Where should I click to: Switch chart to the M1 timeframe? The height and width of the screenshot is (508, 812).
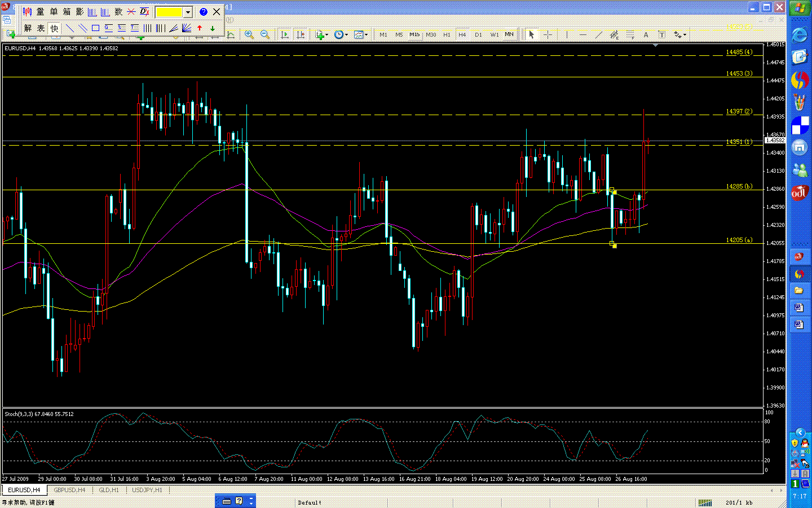pyautogui.click(x=383, y=34)
